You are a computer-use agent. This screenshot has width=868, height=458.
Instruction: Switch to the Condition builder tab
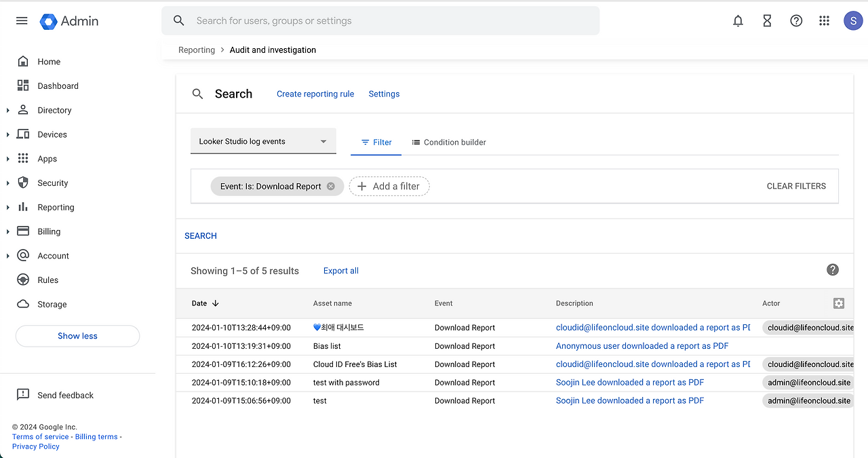[449, 142]
